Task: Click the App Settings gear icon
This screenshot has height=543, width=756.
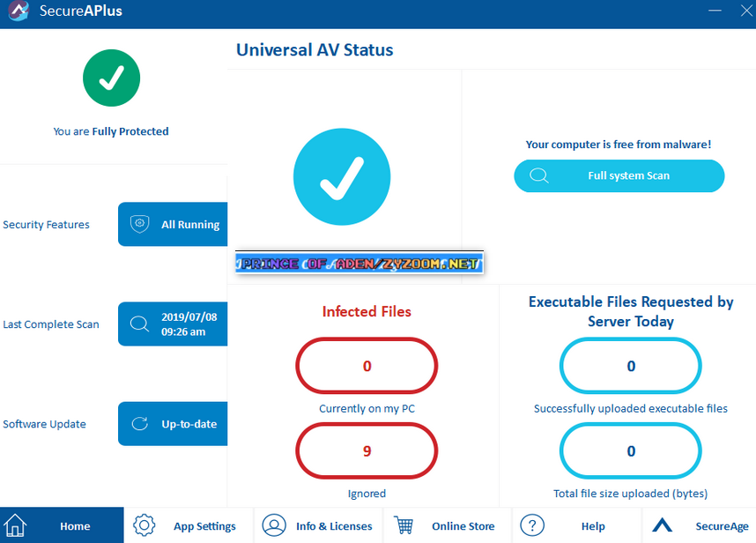Action: [145, 525]
